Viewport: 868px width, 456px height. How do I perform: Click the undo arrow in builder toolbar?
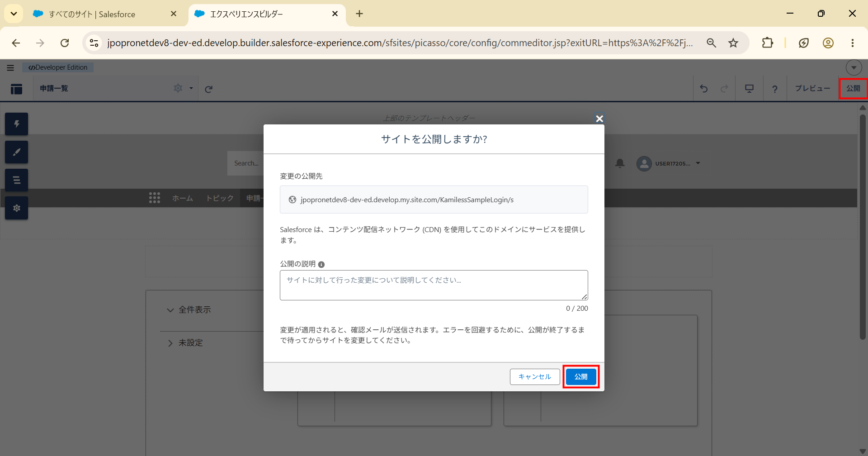click(x=704, y=89)
